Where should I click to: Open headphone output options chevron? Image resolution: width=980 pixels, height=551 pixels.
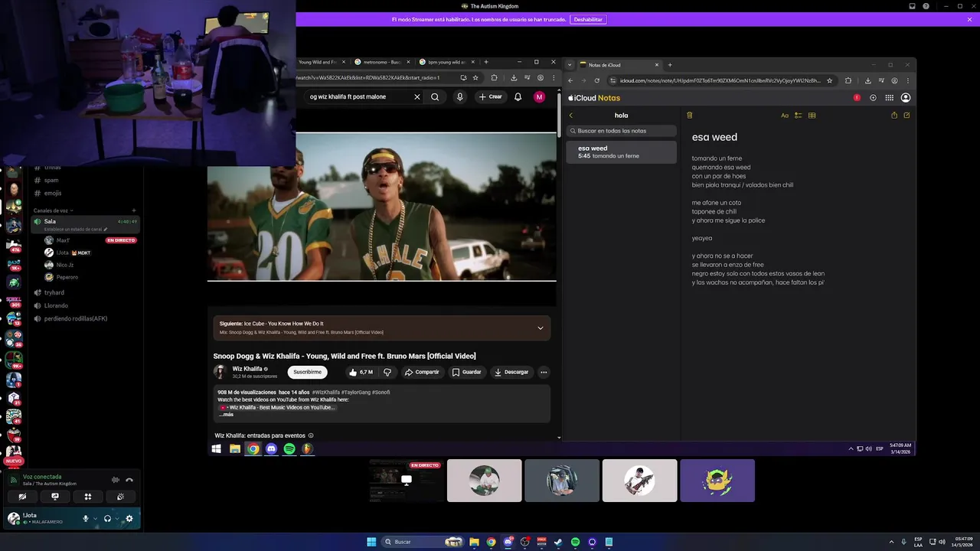click(x=116, y=518)
